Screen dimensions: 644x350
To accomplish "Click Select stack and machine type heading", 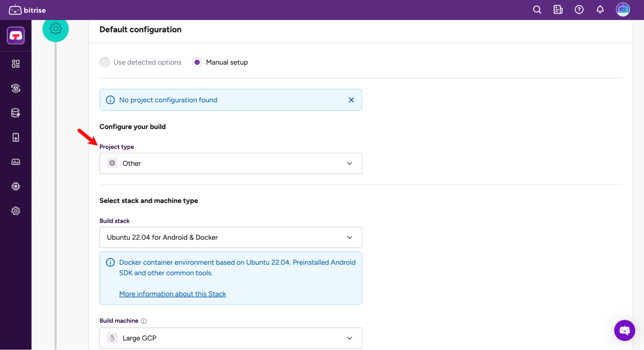I will (x=149, y=201).
